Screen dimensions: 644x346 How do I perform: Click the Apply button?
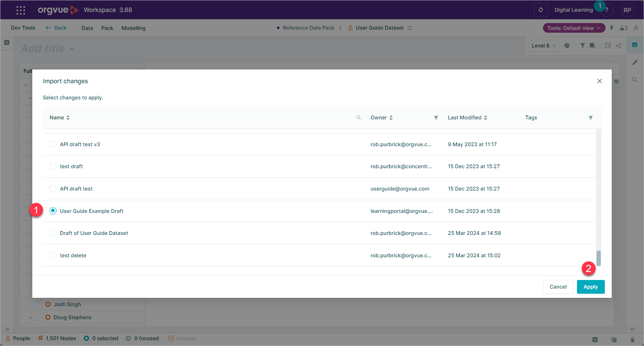tap(590, 287)
